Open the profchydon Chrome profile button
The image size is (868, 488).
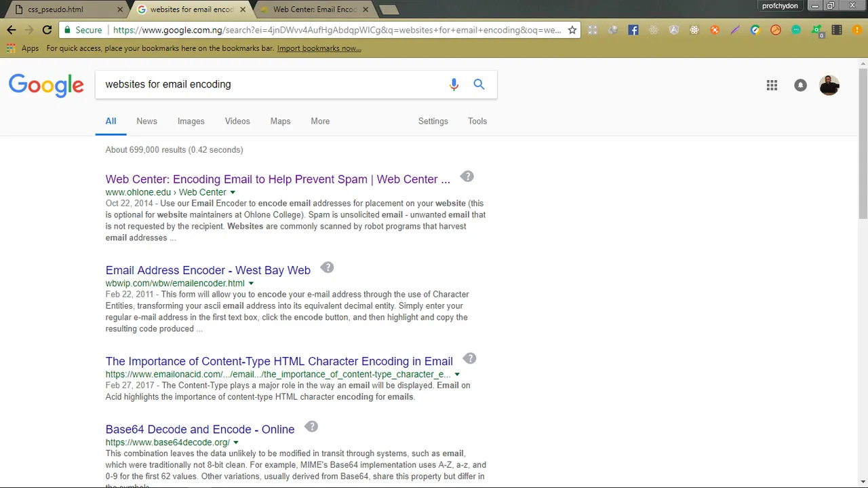pyautogui.click(x=780, y=6)
